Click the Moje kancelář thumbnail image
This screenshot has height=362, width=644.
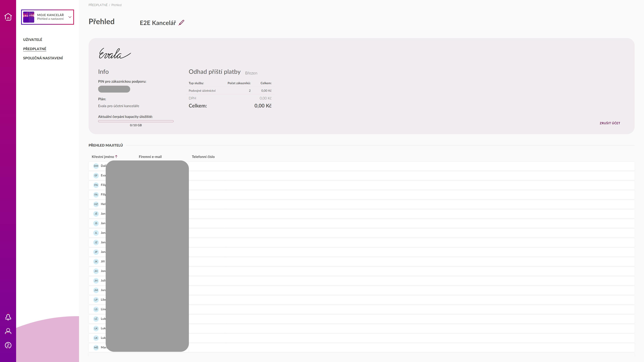coord(29,17)
